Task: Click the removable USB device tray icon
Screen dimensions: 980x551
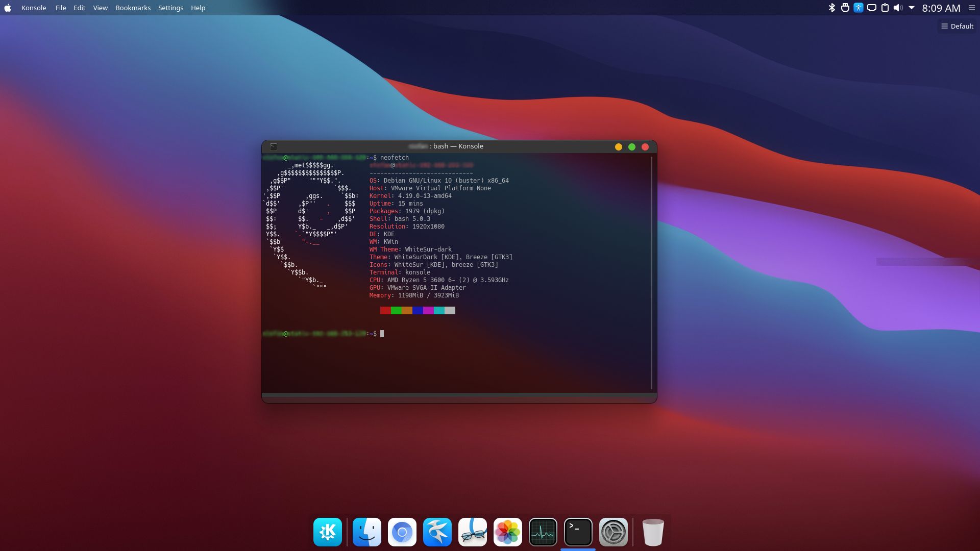Action: point(845,8)
